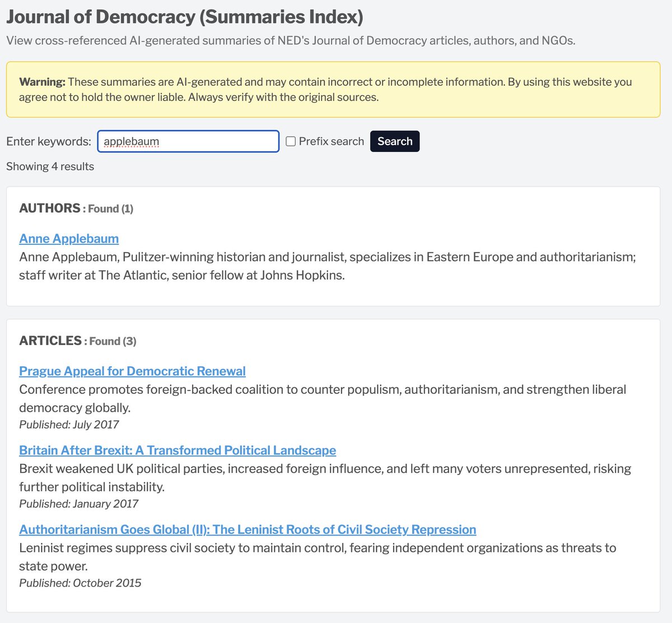Viewport: 672px width, 623px height.
Task: Click the Journal of Democracy page title
Action: tap(185, 17)
